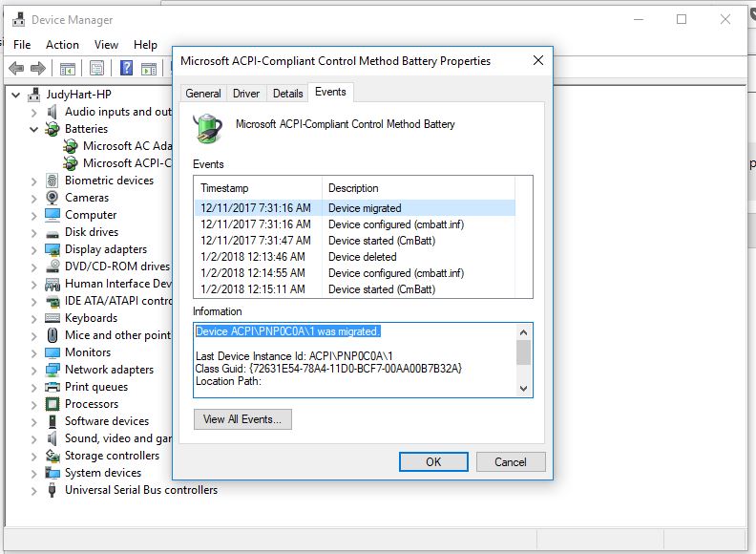Image resolution: width=756 pixels, height=554 pixels.
Task: Select the Events tab
Action: [330, 92]
